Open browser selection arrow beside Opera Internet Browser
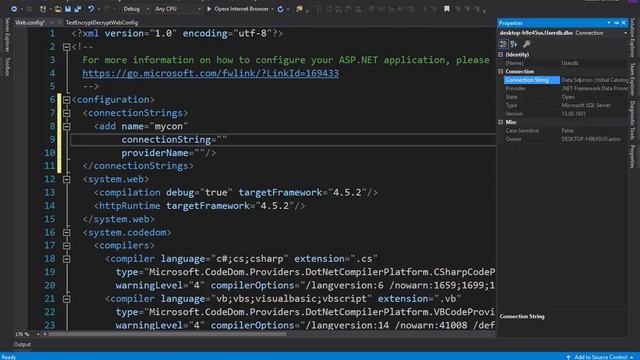This screenshot has width=640, height=360. point(272,9)
